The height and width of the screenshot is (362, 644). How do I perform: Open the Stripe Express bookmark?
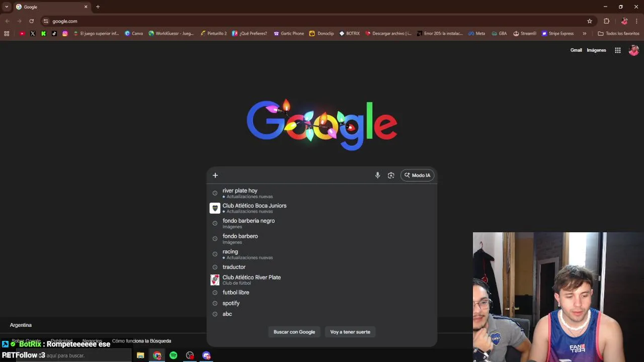click(557, 34)
